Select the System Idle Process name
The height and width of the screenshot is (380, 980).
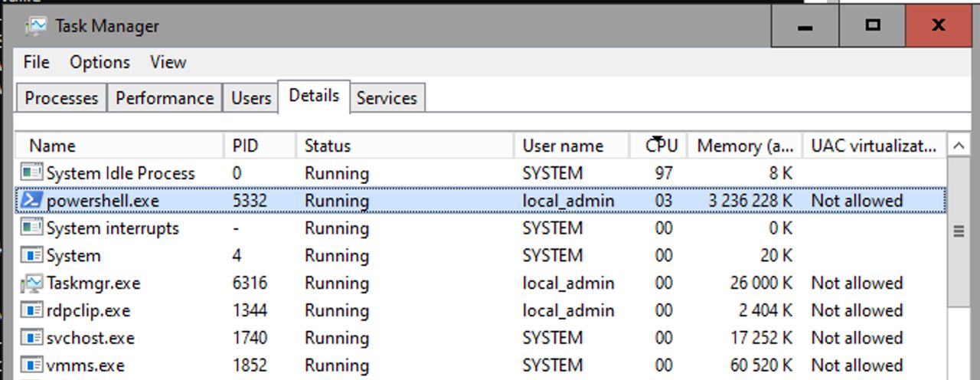[121, 173]
